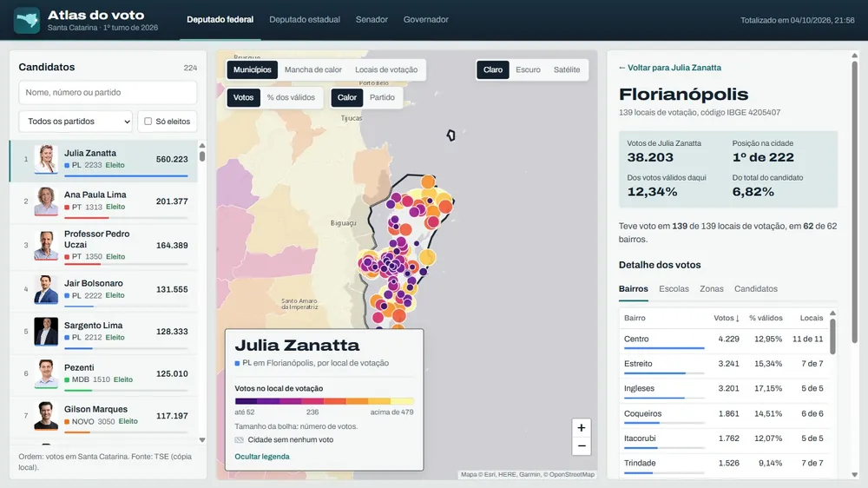
Task: Open Gilson Marques candidate photo
Action: click(46, 416)
